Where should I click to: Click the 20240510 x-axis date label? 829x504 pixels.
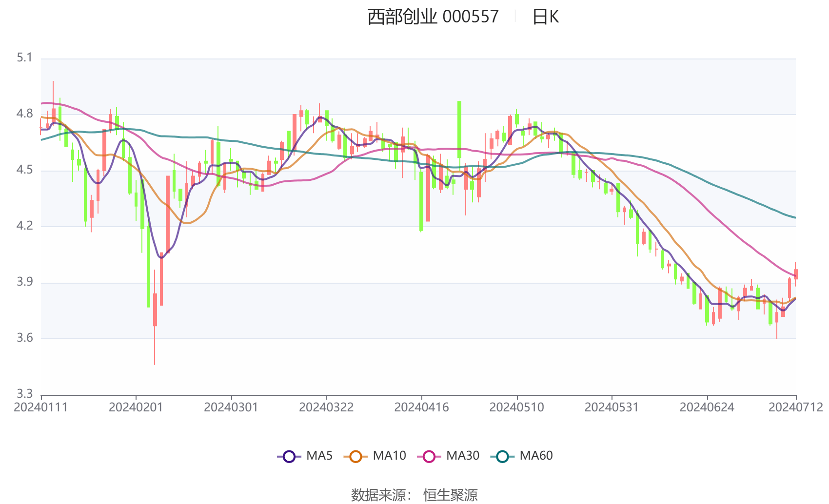click(516, 407)
